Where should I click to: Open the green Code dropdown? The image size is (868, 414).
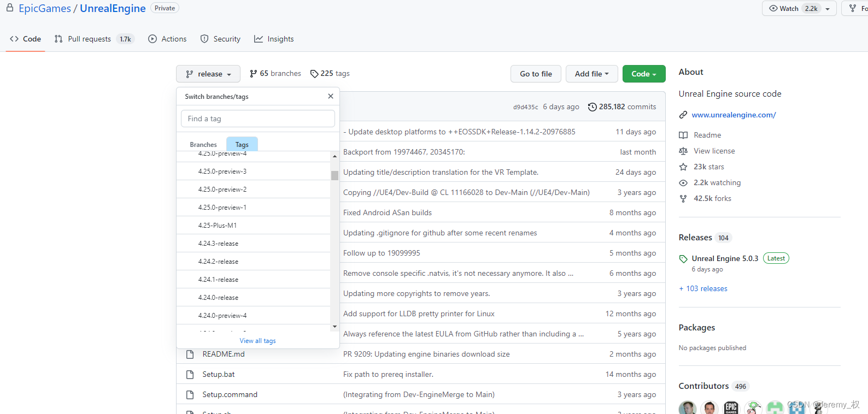point(644,74)
